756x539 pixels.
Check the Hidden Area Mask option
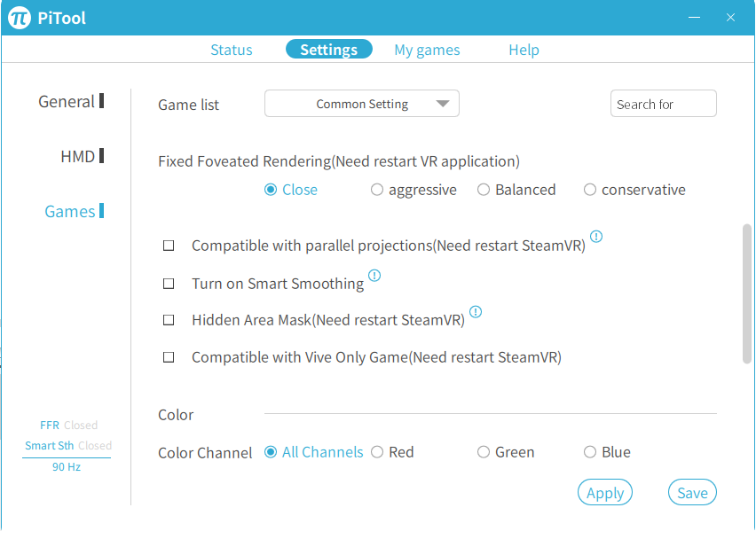(x=169, y=320)
